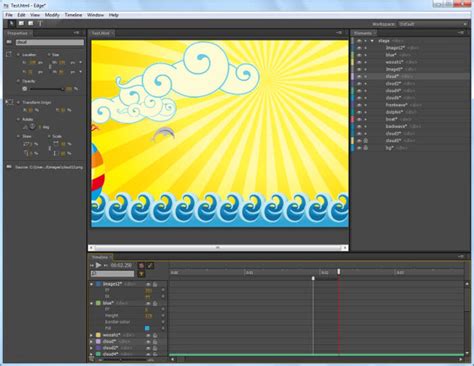
Task: Collapse the blue layer in timeline
Action: click(92, 303)
